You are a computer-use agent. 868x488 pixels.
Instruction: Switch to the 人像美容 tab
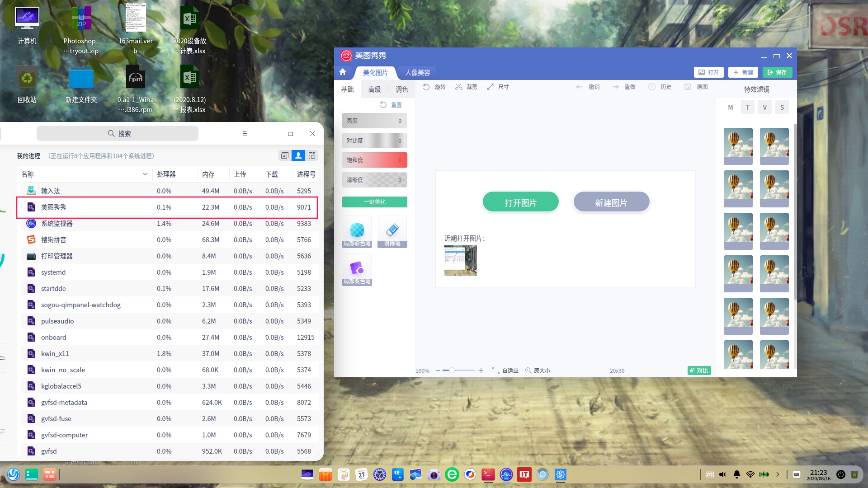pos(417,73)
